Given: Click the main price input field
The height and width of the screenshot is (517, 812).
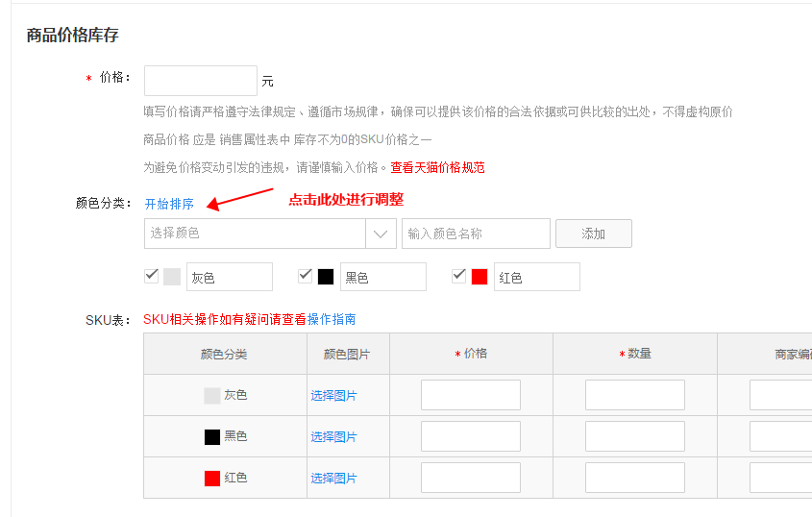Looking at the screenshot, I should point(201,81).
